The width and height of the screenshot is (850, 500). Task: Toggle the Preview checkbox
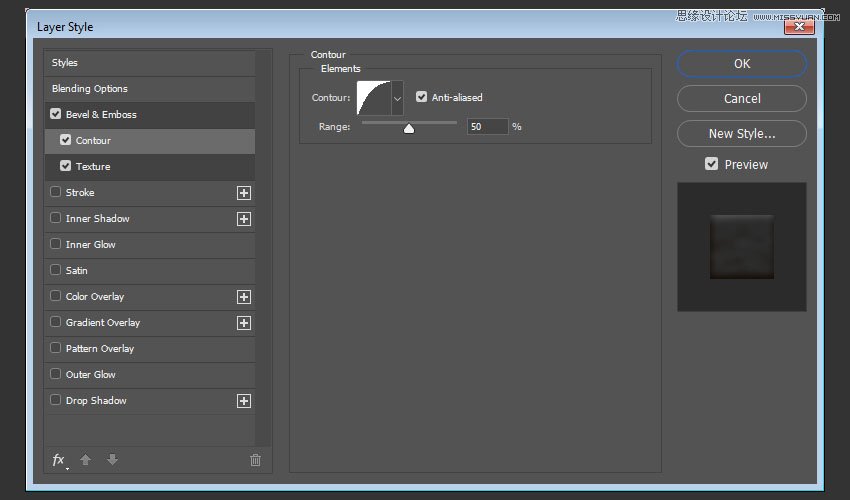pos(712,164)
